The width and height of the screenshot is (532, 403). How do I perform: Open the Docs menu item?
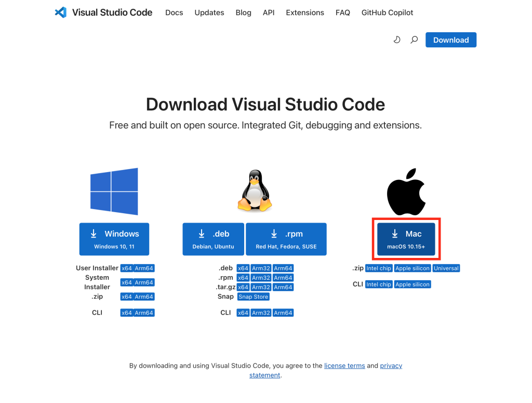click(x=174, y=12)
